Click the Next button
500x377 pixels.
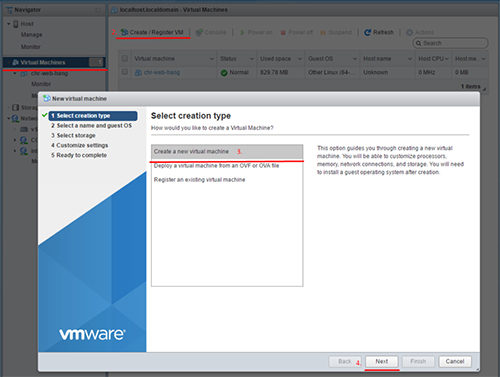coord(382,361)
